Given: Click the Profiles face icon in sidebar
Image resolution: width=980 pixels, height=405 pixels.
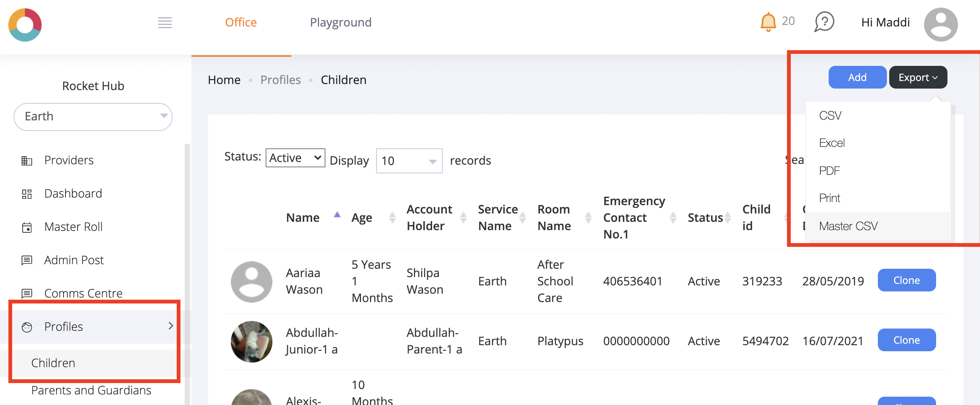Looking at the screenshot, I should (26, 327).
